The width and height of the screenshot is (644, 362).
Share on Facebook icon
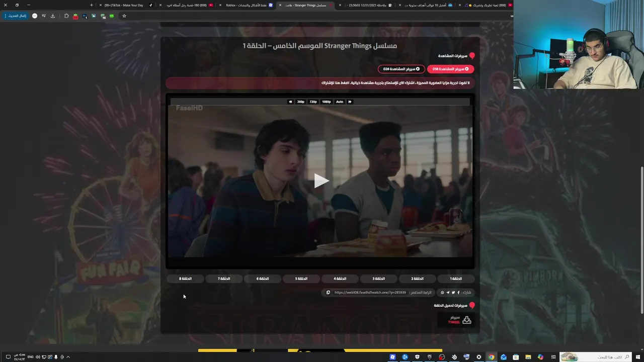(x=458, y=293)
